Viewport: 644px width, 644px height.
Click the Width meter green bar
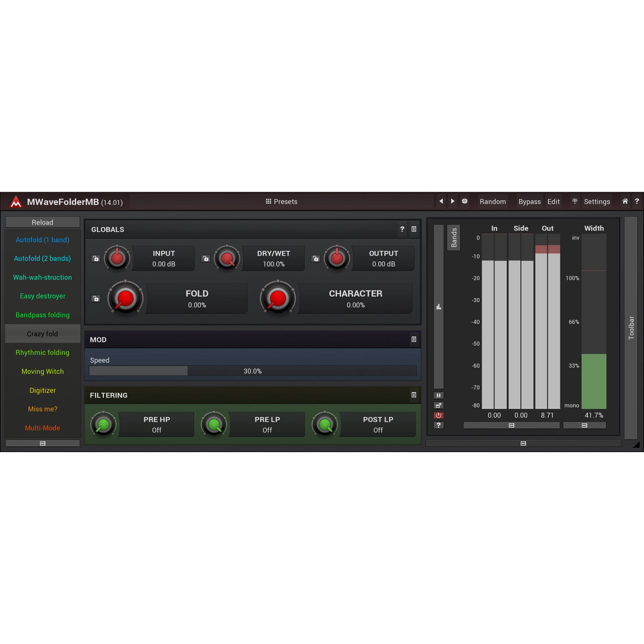click(594, 381)
